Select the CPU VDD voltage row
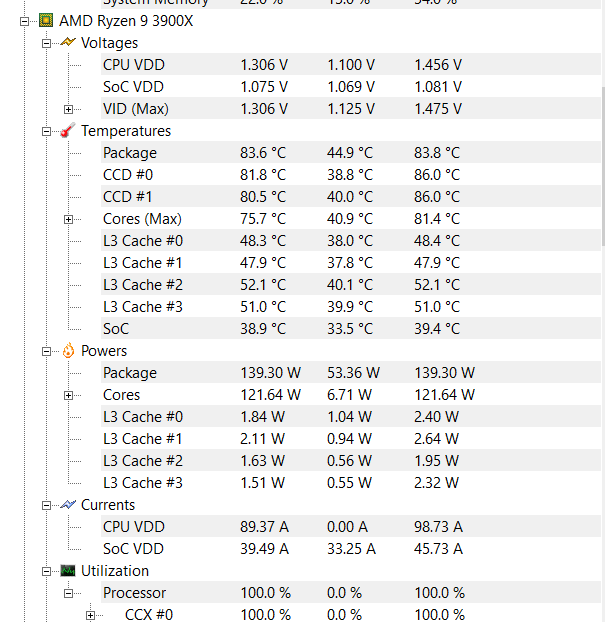This screenshot has width=605, height=622. pos(351,64)
